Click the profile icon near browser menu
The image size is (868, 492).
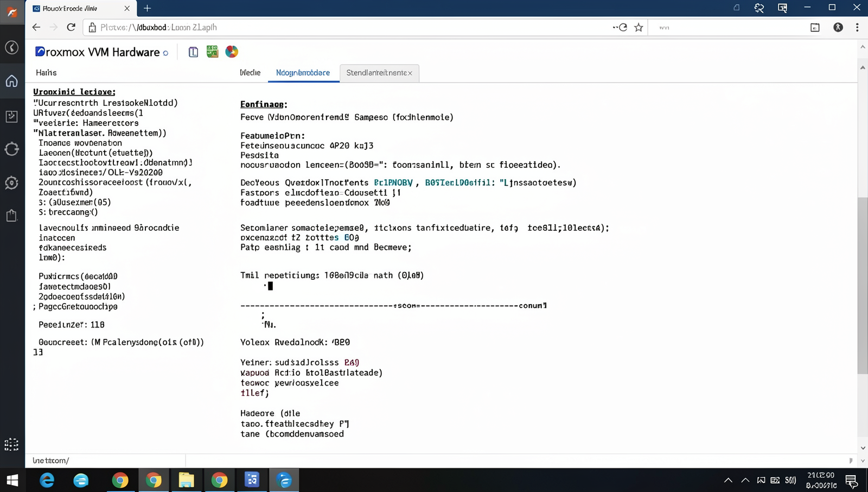(838, 27)
